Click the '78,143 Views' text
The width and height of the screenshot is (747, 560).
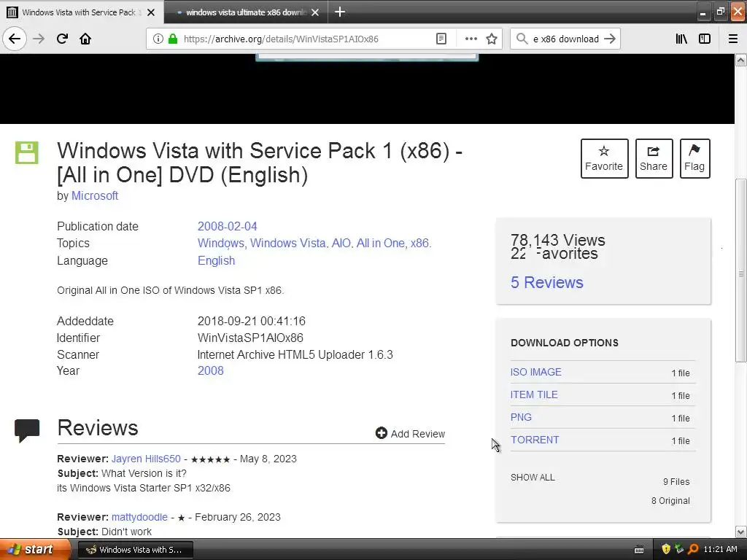558,239
